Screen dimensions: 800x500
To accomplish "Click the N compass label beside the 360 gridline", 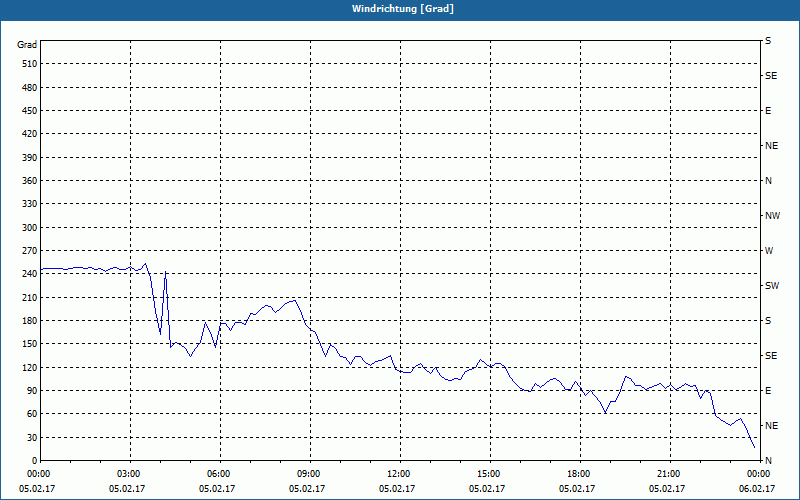I will (768, 181).
